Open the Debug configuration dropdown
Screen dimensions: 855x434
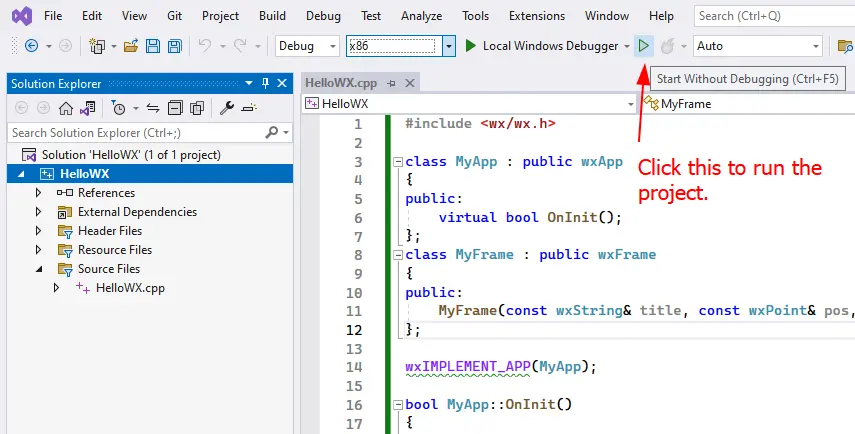point(308,46)
